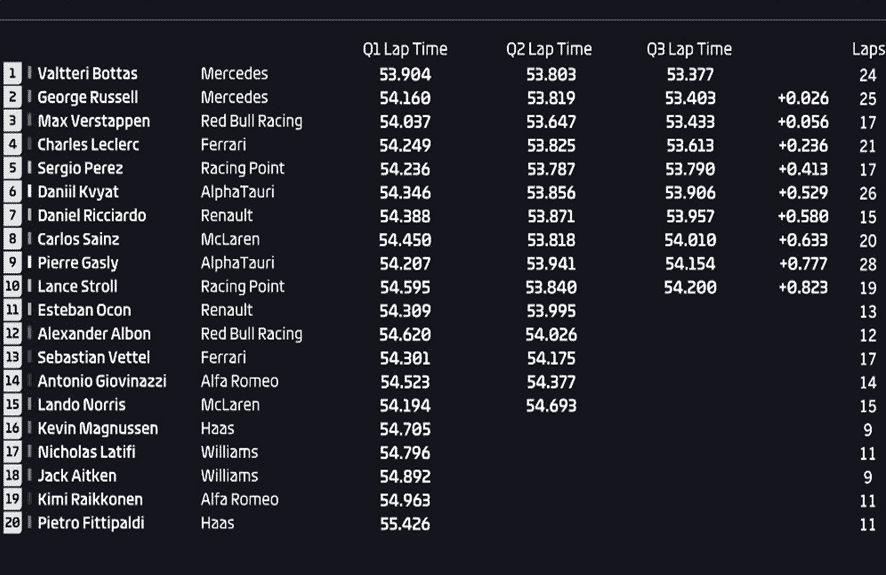Select the Q3 Lap Time column header

click(689, 49)
